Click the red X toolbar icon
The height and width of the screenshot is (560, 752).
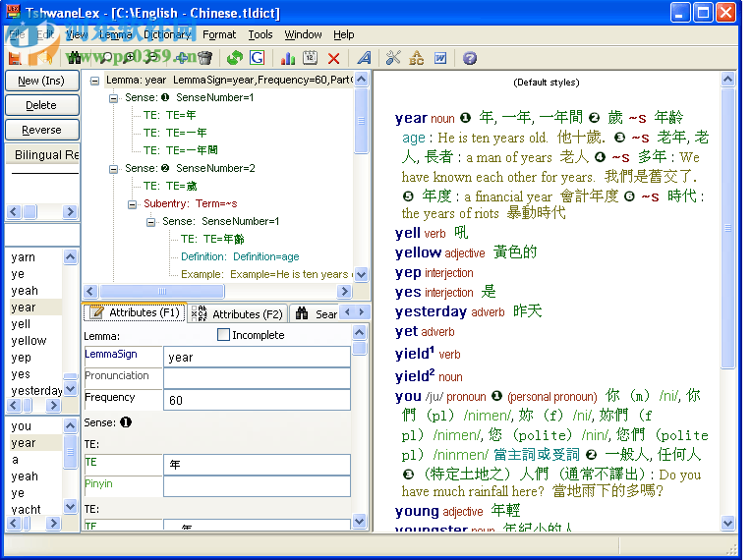click(334, 59)
